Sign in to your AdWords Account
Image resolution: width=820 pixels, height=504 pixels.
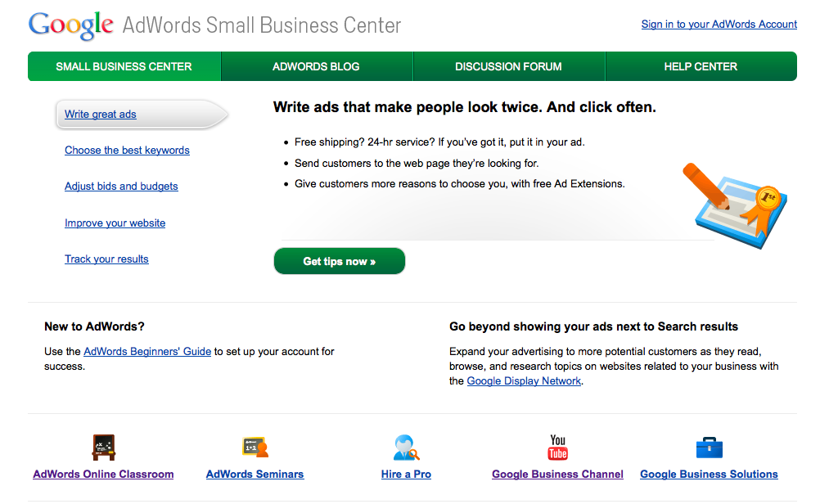point(719,25)
